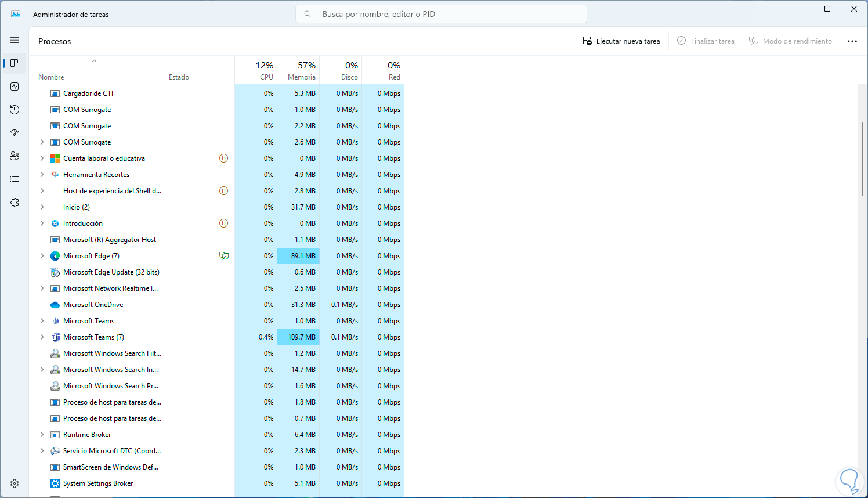Click suspended status icon on Introducción row
868x498 pixels.
(223, 223)
